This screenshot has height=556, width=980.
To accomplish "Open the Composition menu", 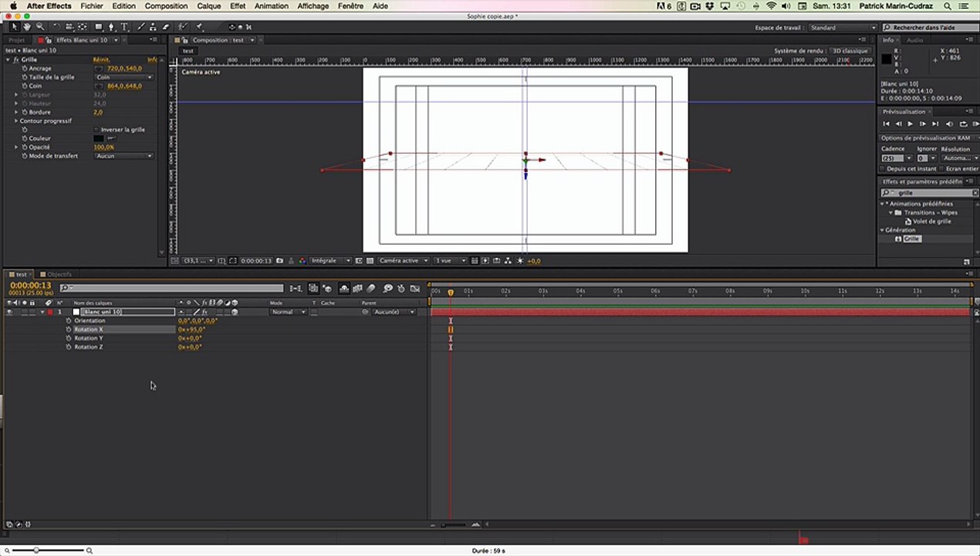I will click(167, 6).
